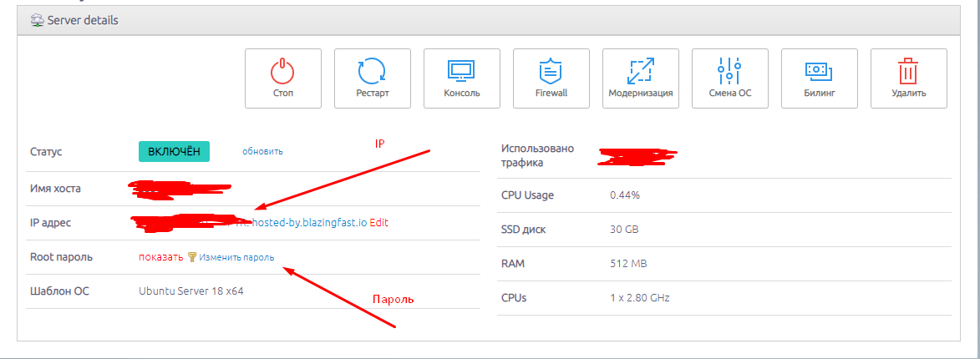The width and height of the screenshot is (980, 359).
Task: Click the key icon beside root password
Action: (x=191, y=257)
